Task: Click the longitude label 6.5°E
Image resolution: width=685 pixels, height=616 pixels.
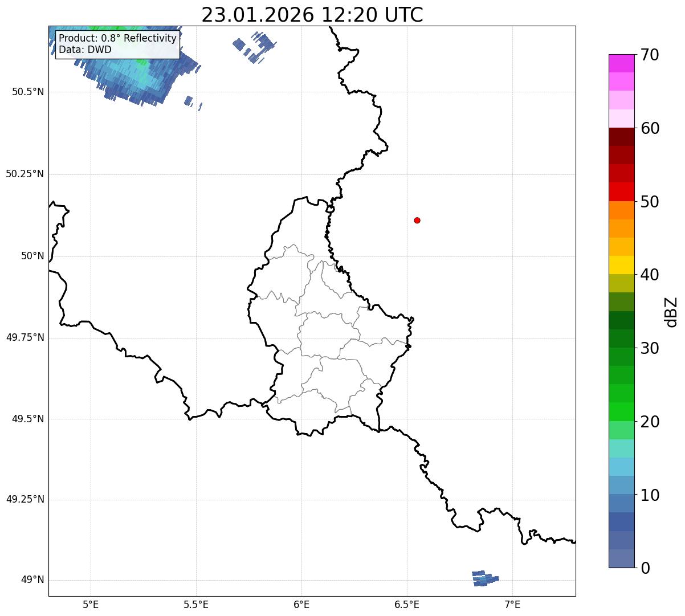Action: (407, 604)
